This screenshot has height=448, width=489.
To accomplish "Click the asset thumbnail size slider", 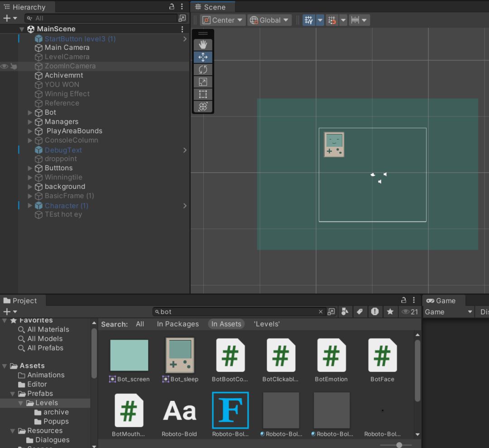I will coord(399,445).
